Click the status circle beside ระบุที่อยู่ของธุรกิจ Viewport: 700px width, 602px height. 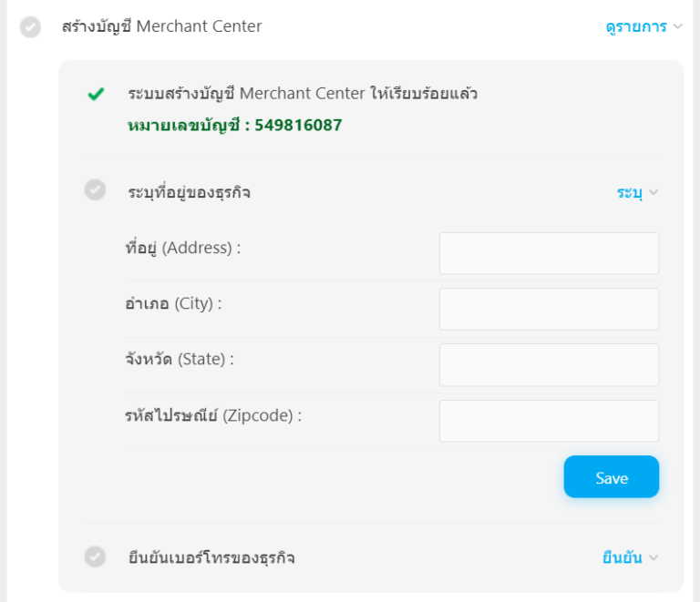pyautogui.click(x=95, y=190)
